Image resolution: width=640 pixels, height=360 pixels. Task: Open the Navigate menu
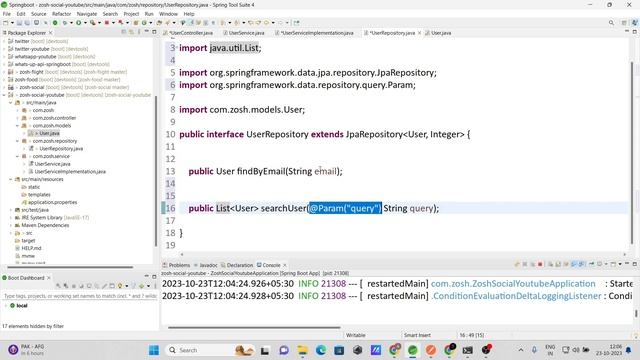click(87, 14)
